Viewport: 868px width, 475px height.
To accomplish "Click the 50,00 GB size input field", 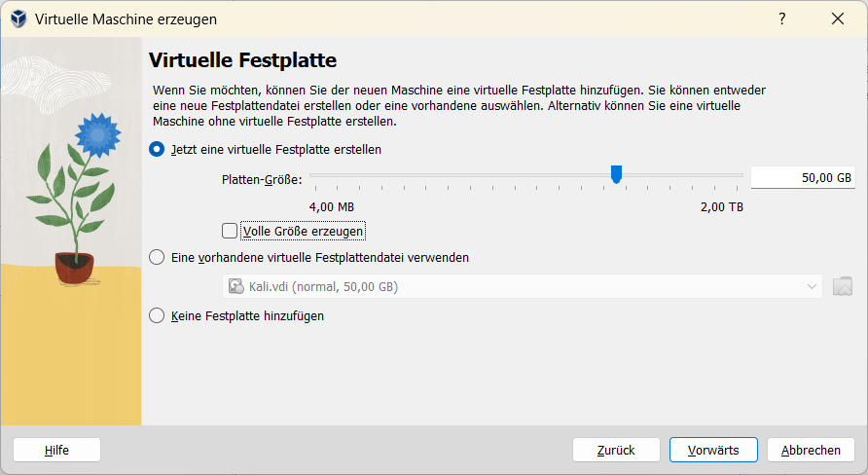I will 802,178.
